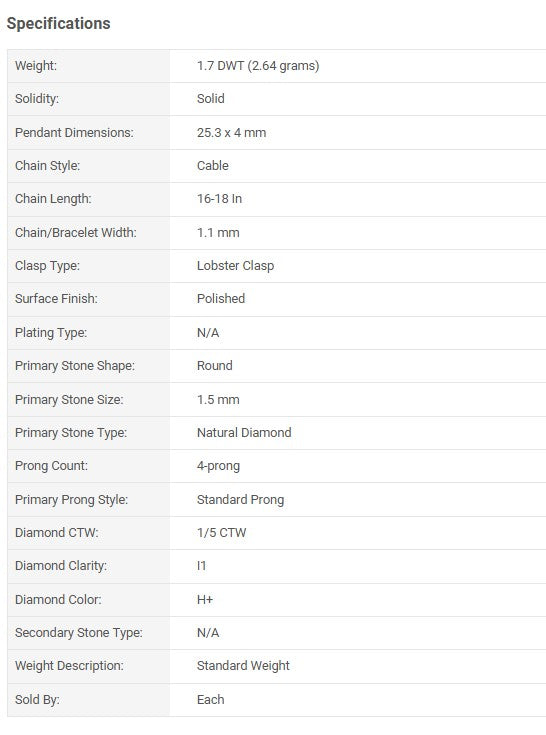Select the Primary Stone Shape value Round

pos(215,366)
